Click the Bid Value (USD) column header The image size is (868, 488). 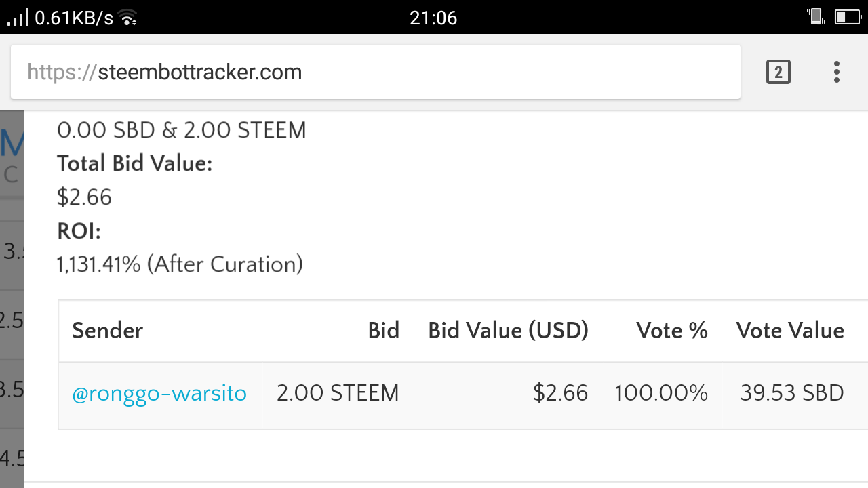(x=508, y=331)
